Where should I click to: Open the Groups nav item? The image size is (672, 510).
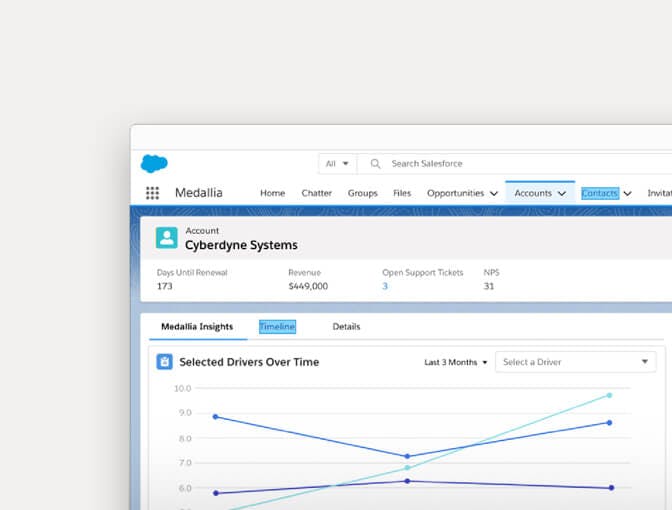363,193
